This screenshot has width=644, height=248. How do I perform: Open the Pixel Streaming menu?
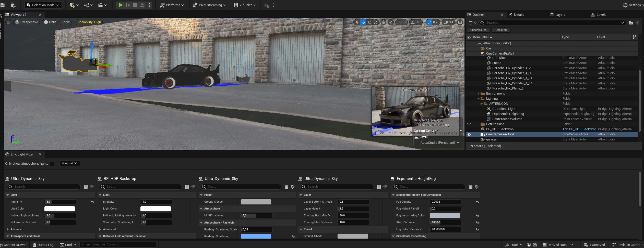tap(209, 5)
